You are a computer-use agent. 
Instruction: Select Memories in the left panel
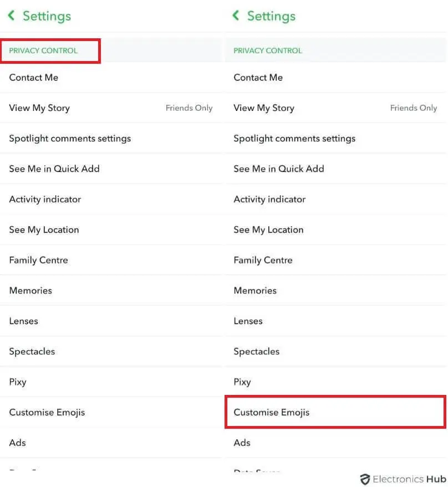coord(111,291)
